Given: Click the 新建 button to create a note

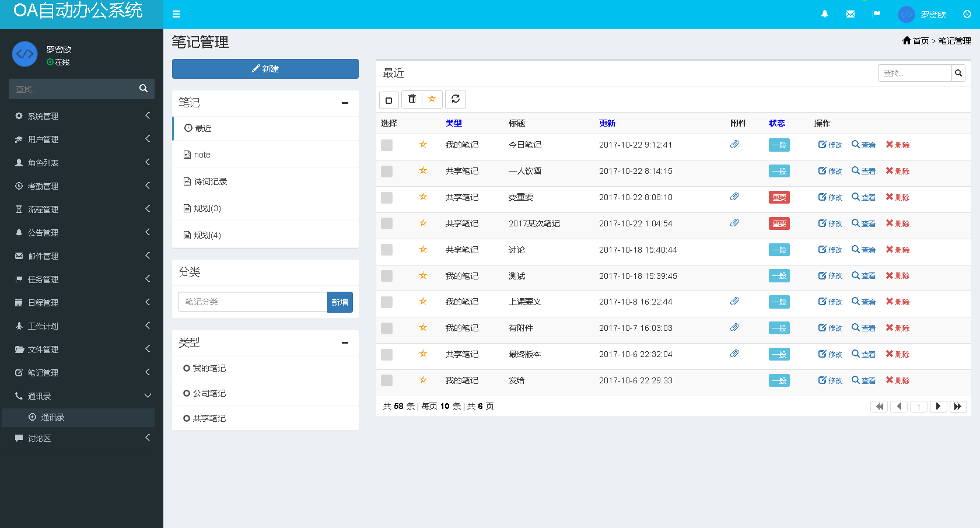Looking at the screenshot, I should (x=265, y=69).
